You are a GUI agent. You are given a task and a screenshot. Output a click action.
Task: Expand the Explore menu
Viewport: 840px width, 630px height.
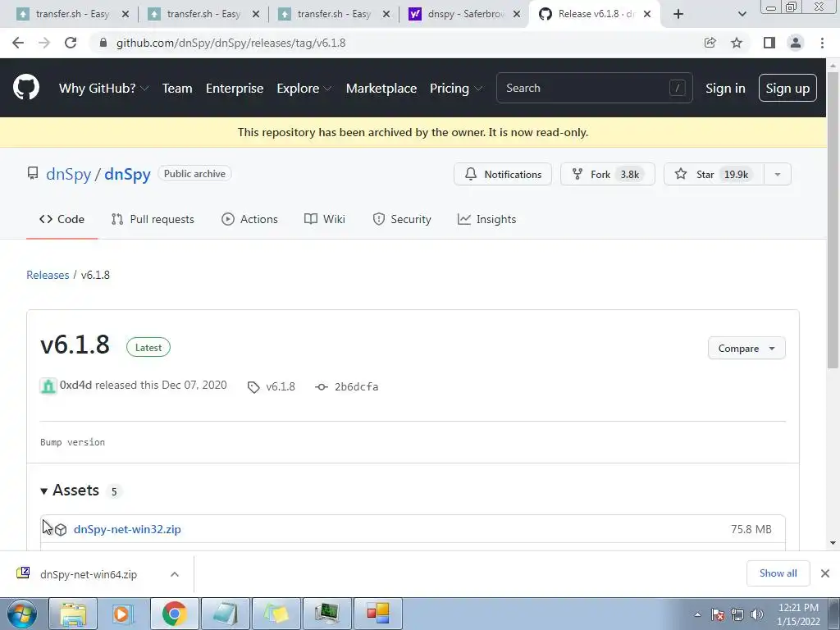pos(304,89)
